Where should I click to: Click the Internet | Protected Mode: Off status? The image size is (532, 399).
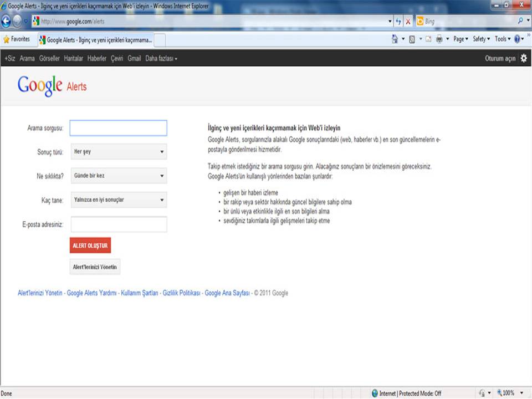pyautogui.click(x=406, y=393)
